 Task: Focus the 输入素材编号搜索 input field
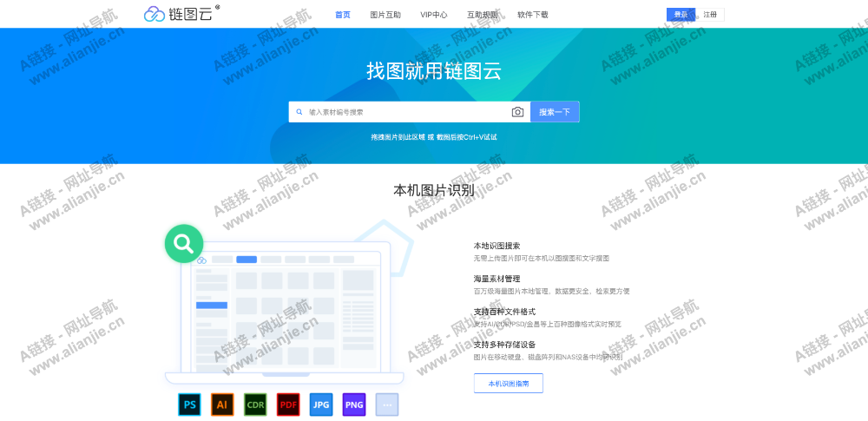[x=409, y=112]
